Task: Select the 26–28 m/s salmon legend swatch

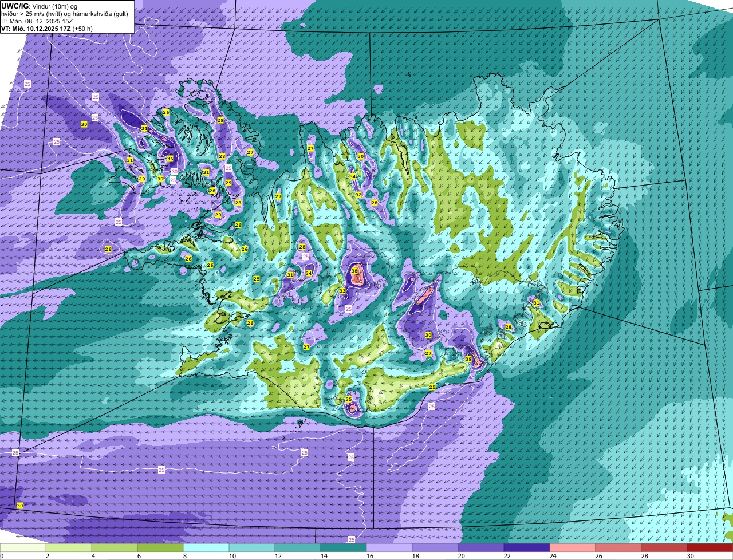Action: [618, 548]
